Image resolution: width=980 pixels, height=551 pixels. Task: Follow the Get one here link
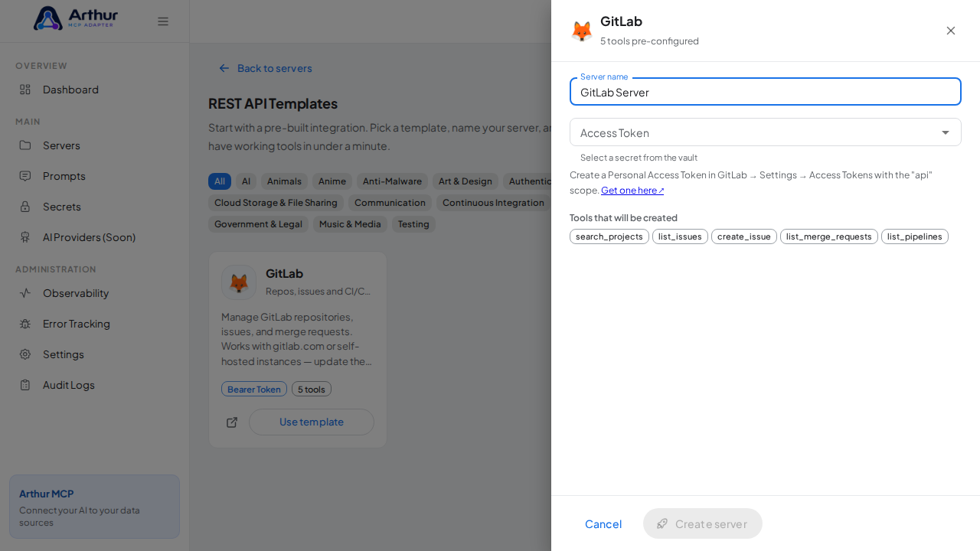click(632, 191)
